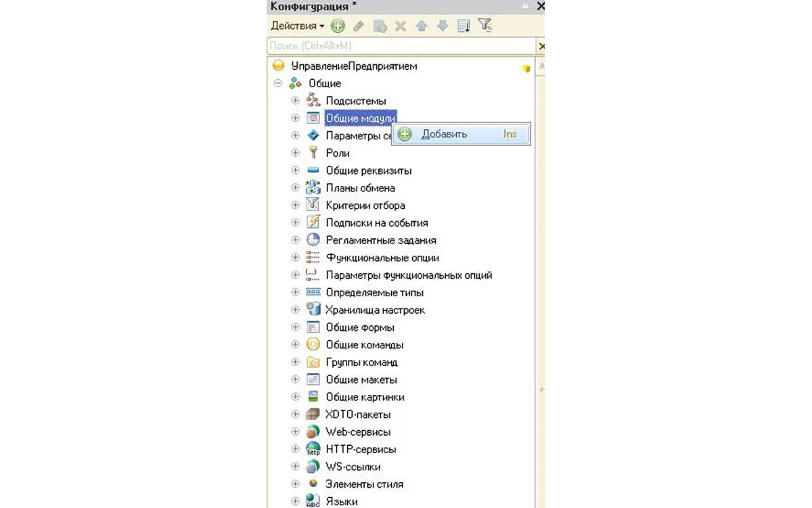Select the XDTO-пакеты row
This screenshot has height=508, width=812.
pyautogui.click(x=358, y=415)
